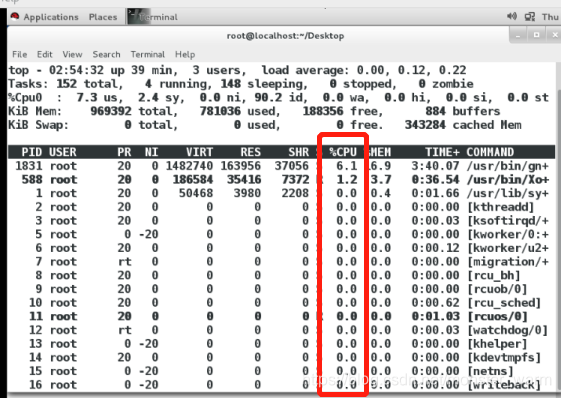Click the SHR column header
561x398 pixels.
[298, 152]
